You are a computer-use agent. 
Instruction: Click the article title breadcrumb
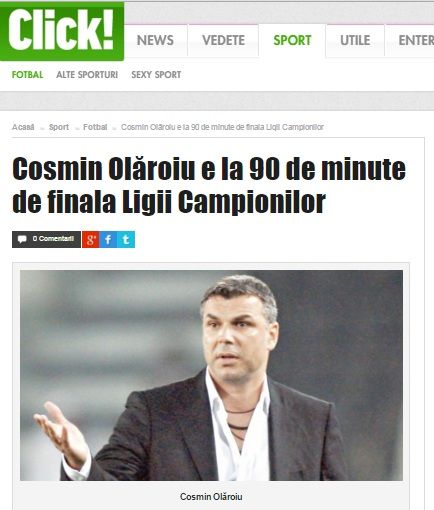pyautogui.click(x=222, y=127)
